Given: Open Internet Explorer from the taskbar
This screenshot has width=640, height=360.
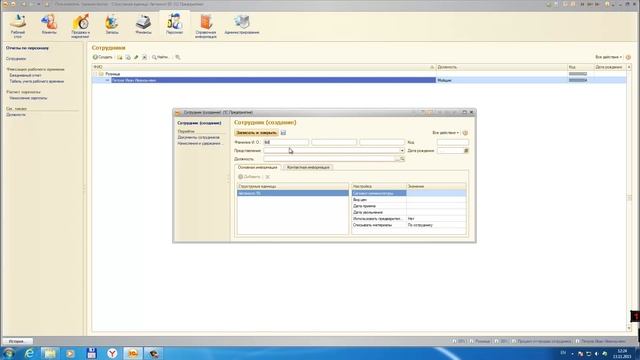Looking at the screenshot, I should point(29,353).
